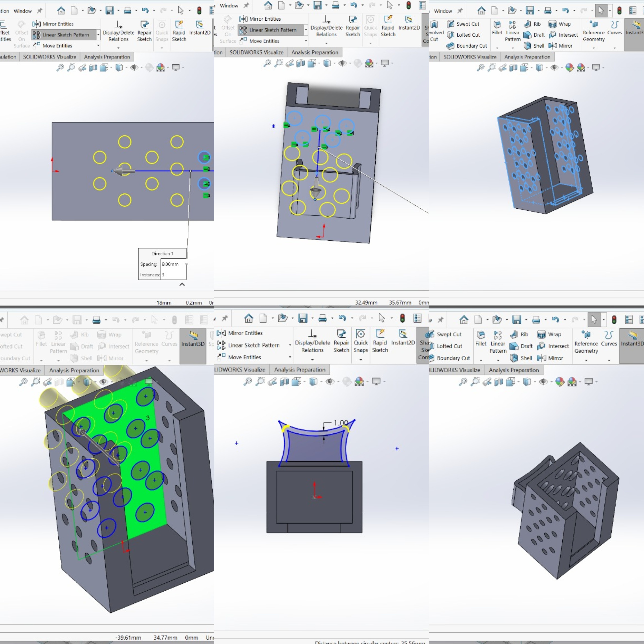Screen dimensions: 644x644
Task: Select Linear Sketch Pattern in top-left window
Action: (62, 35)
